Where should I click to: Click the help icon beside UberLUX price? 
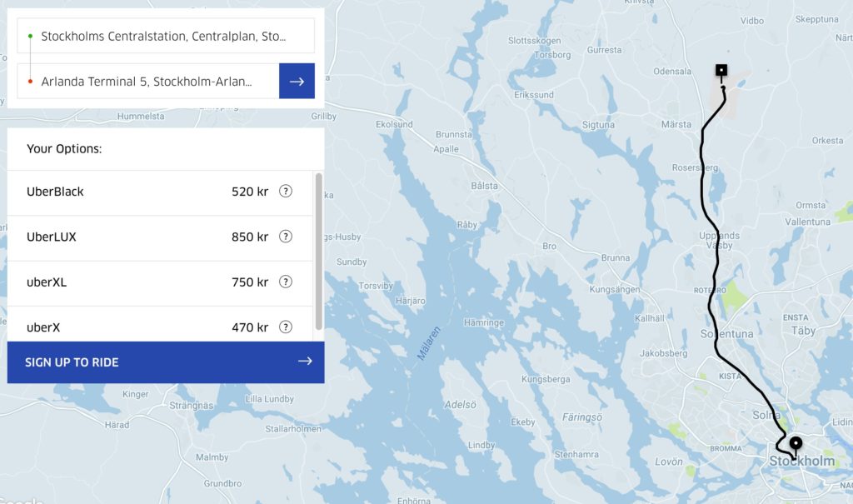click(x=286, y=237)
